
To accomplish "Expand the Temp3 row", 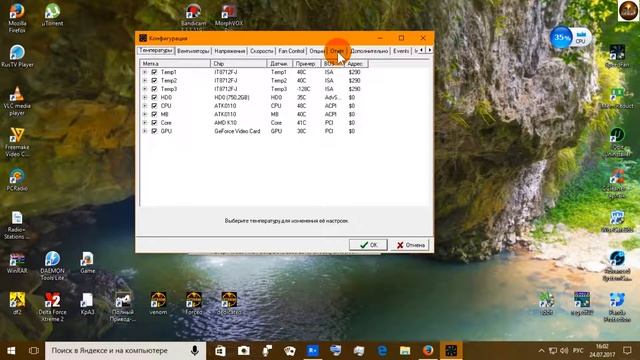I will [144, 89].
